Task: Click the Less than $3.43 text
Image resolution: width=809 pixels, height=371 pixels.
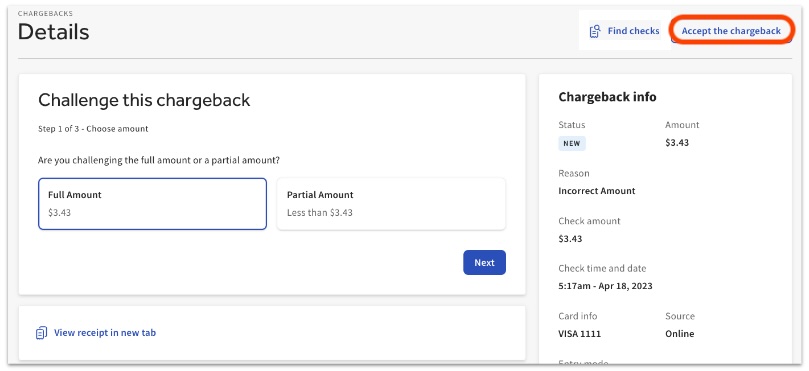Action: (320, 213)
